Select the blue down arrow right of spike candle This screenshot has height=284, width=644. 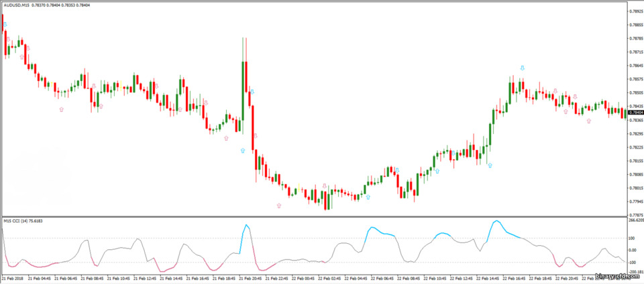(252, 92)
